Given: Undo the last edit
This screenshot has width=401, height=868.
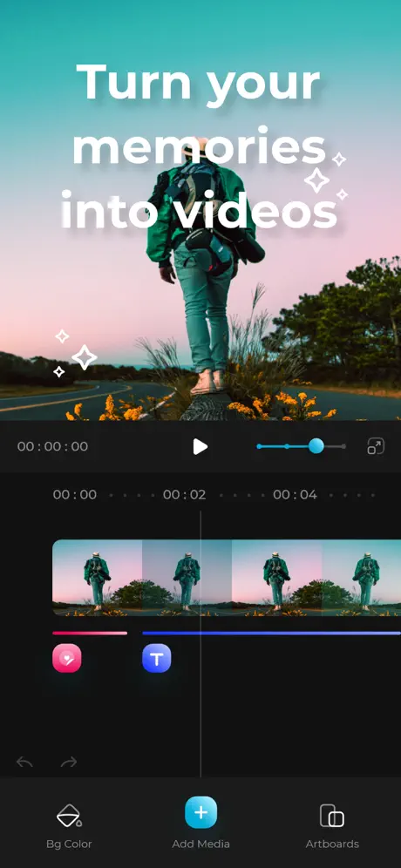Looking at the screenshot, I should point(25,763).
